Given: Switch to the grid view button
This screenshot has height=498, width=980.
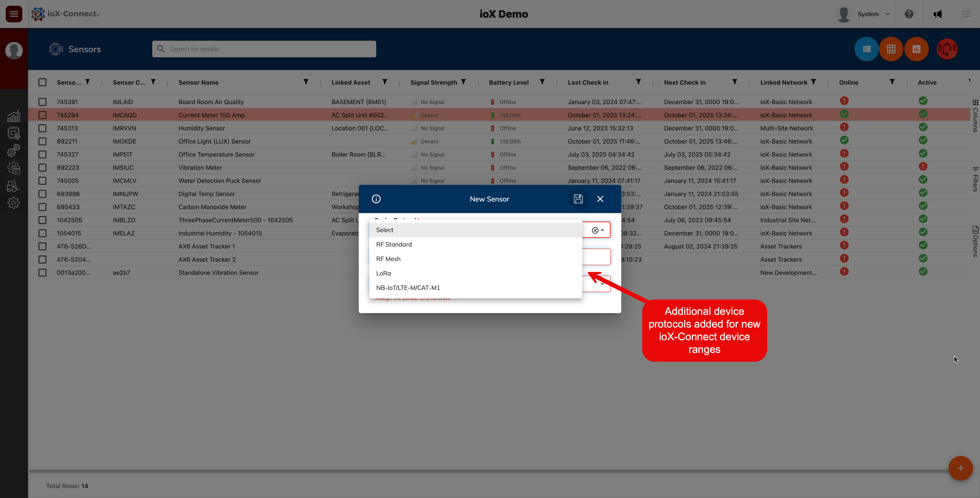Looking at the screenshot, I should click(891, 49).
